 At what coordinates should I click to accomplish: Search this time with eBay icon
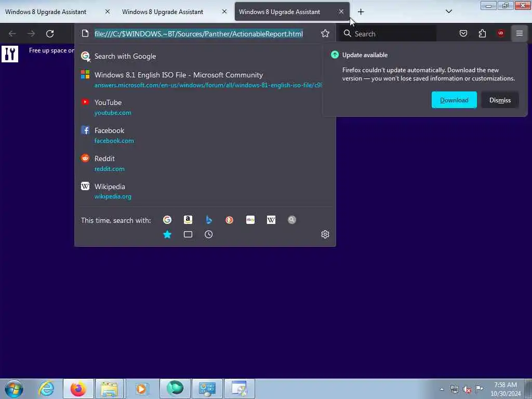coord(250,220)
